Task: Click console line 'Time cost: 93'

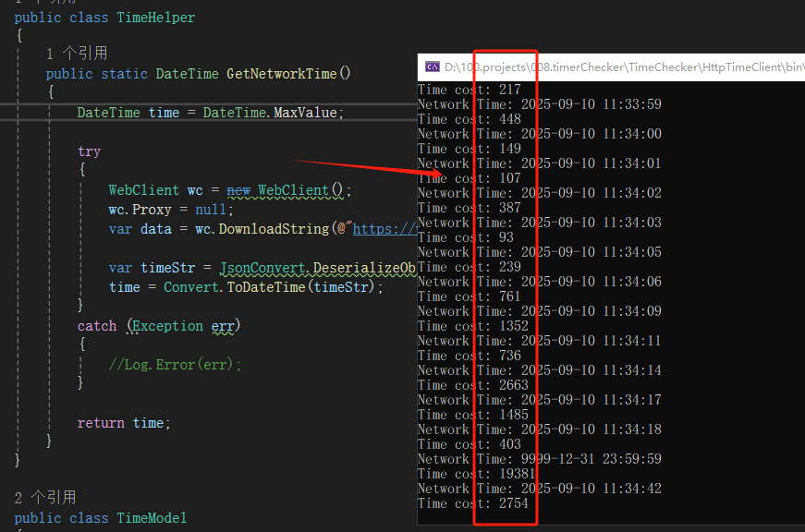Action: click(466, 237)
